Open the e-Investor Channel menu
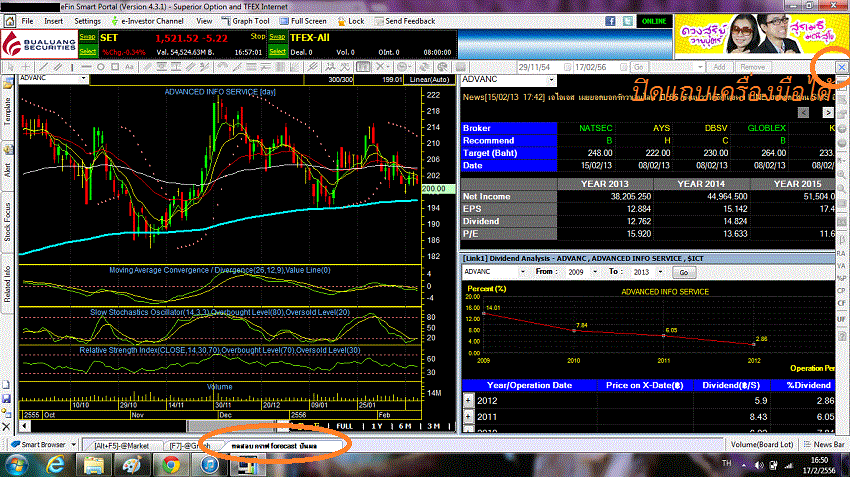The height and width of the screenshot is (477, 850). (147, 21)
